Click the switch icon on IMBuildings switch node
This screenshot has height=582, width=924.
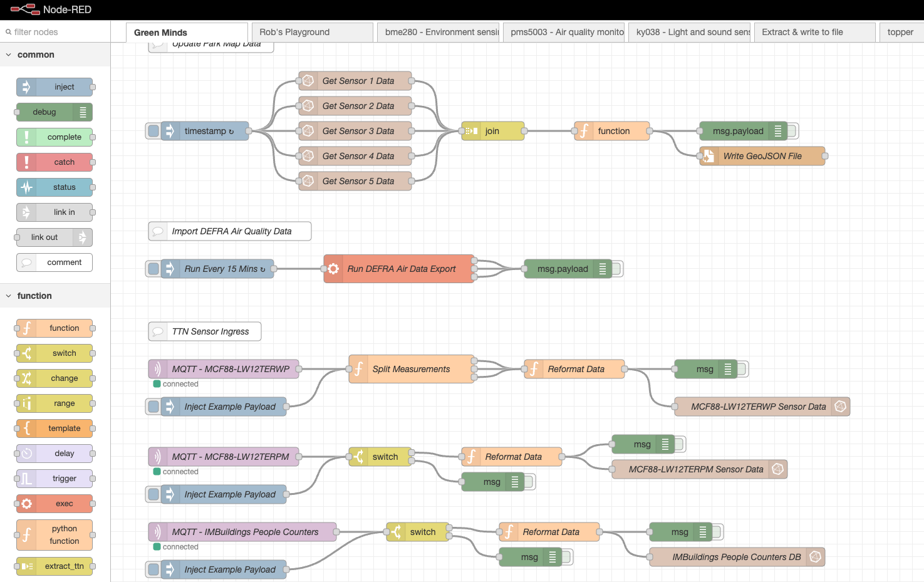(x=396, y=532)
